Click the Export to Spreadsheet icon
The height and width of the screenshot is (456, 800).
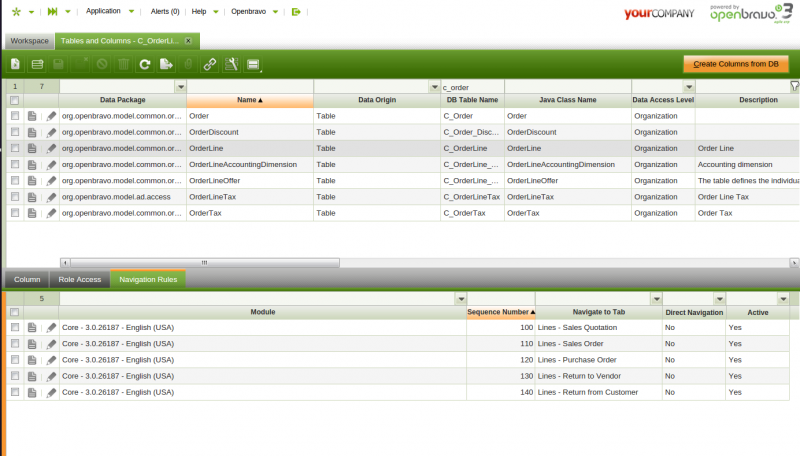pos(166,64)
